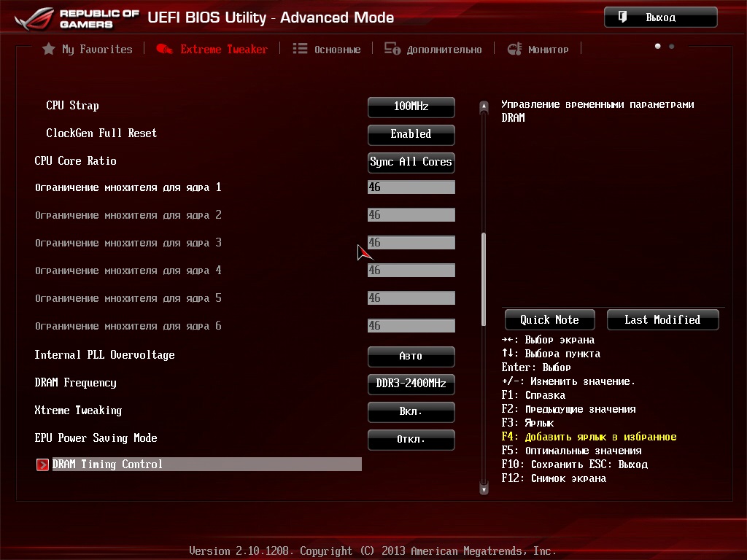Click the scroll up arrow icon
Viewport: 747px width, 560px height.
pyautogui.click(x=483, y=107)
